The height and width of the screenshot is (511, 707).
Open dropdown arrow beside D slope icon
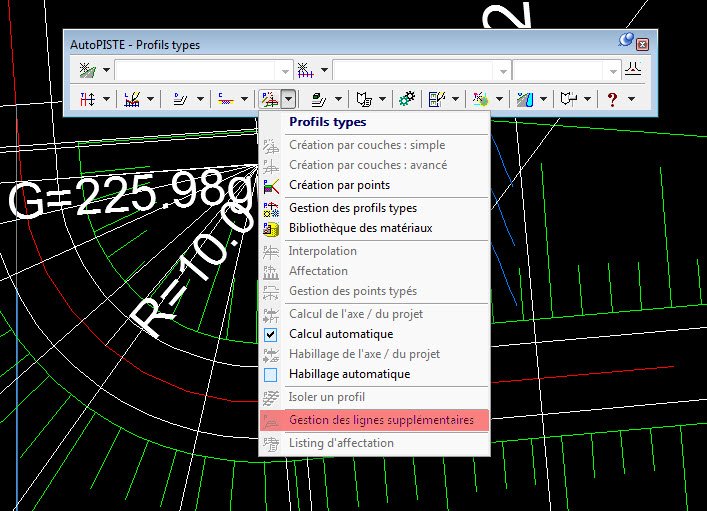point(200,99)
